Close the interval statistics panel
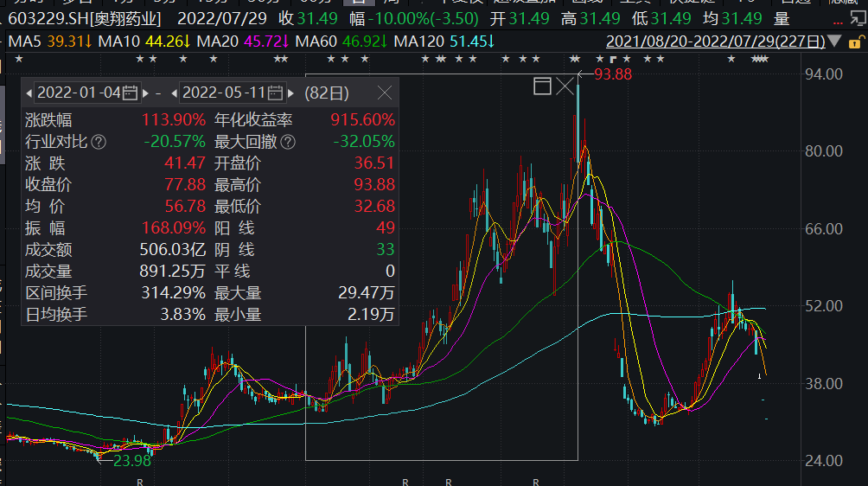 [385, 93]
